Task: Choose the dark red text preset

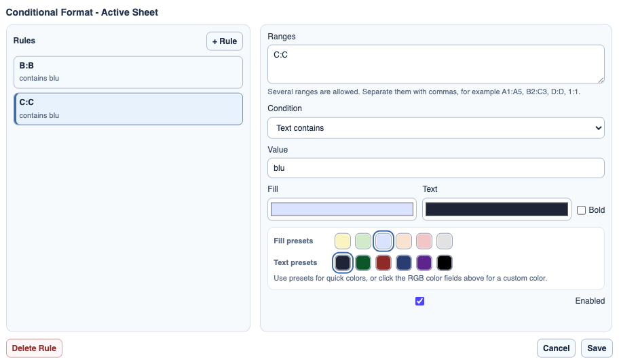Action: (x=383, y=262)
